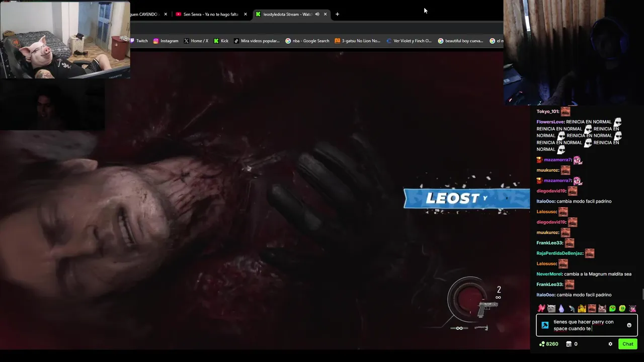This screenshot has height=362, width=644.
Task: Open the Instagram bookmark
Action: click(166, 41)
